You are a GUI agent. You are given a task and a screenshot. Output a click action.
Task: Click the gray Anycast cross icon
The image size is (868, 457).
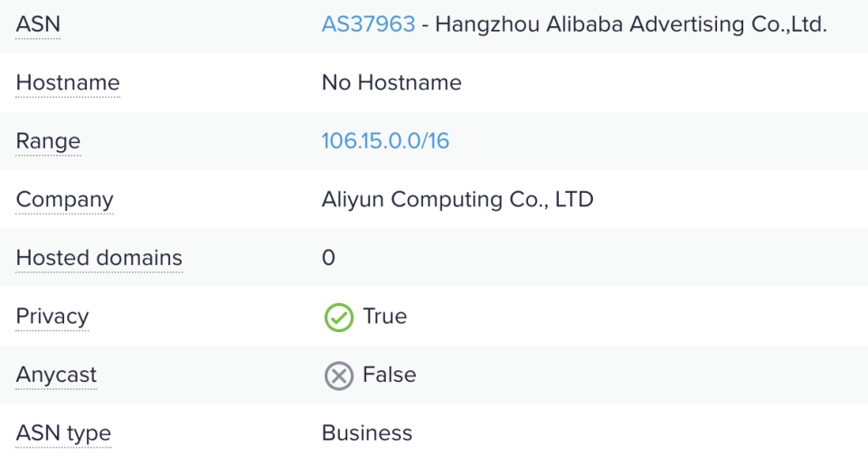tap(338, 376)
